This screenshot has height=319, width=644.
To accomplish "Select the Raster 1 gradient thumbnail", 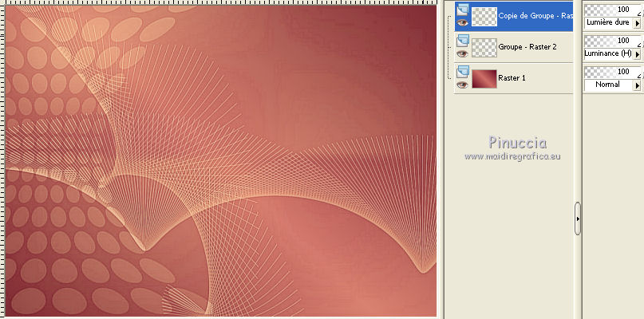I will [484, 78].
